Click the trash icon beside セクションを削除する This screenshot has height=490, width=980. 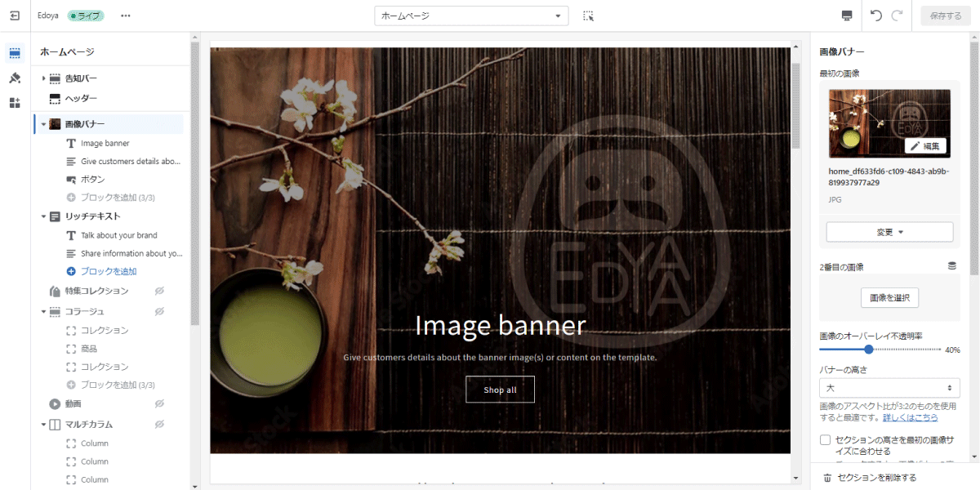pyautogui.click(x=827, y=478)
